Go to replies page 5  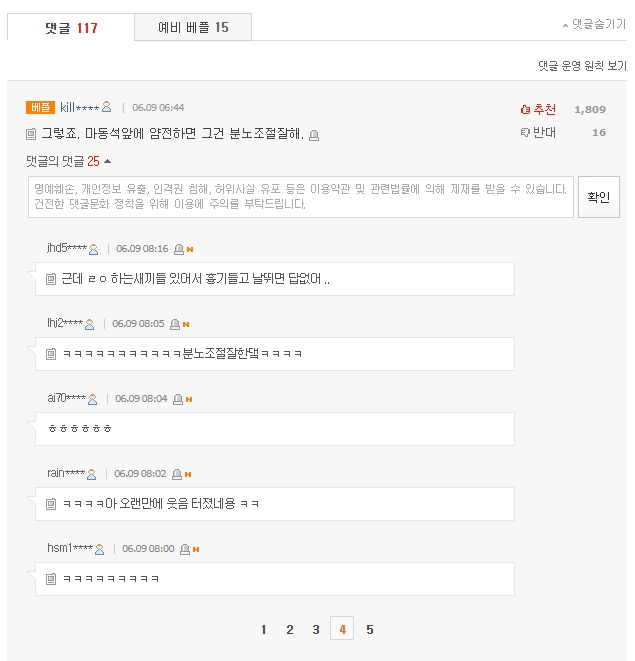coord(370,629)
